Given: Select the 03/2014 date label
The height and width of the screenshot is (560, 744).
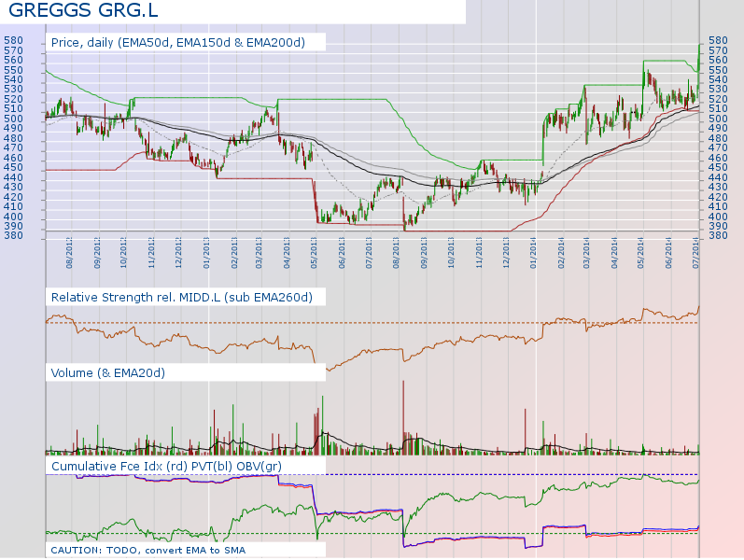Looking at the screenshot, I should coord(586,253).
